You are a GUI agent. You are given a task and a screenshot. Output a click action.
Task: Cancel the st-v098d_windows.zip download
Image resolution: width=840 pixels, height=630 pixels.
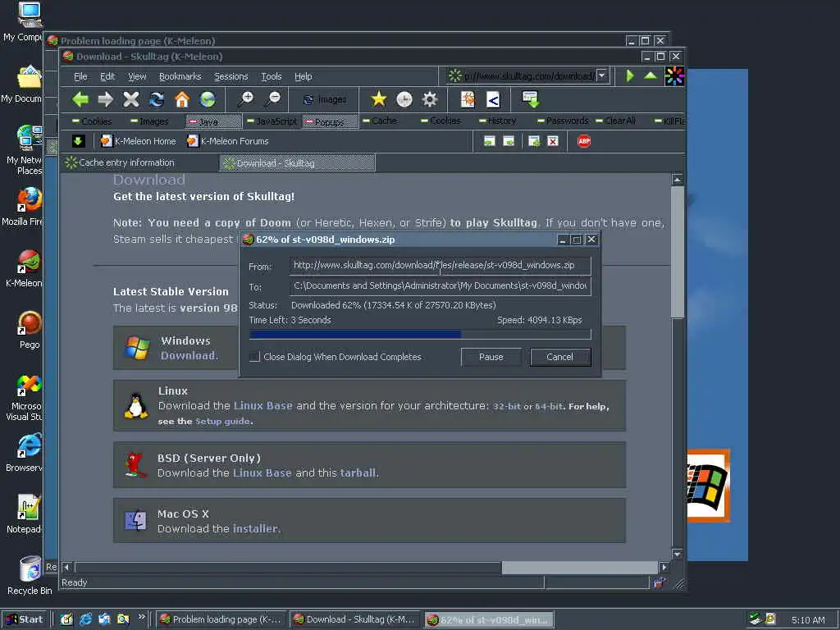coord(559,357)
